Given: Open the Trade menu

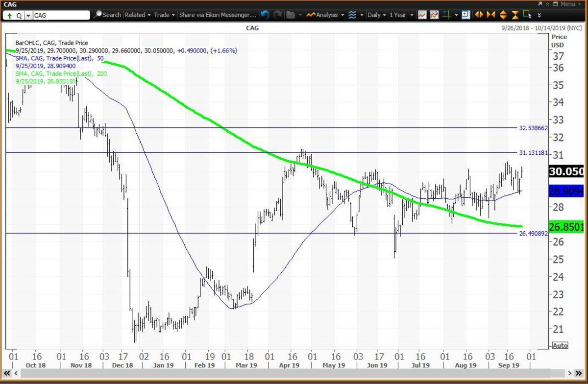Looking at the screenshot, I should coord(164,15).
